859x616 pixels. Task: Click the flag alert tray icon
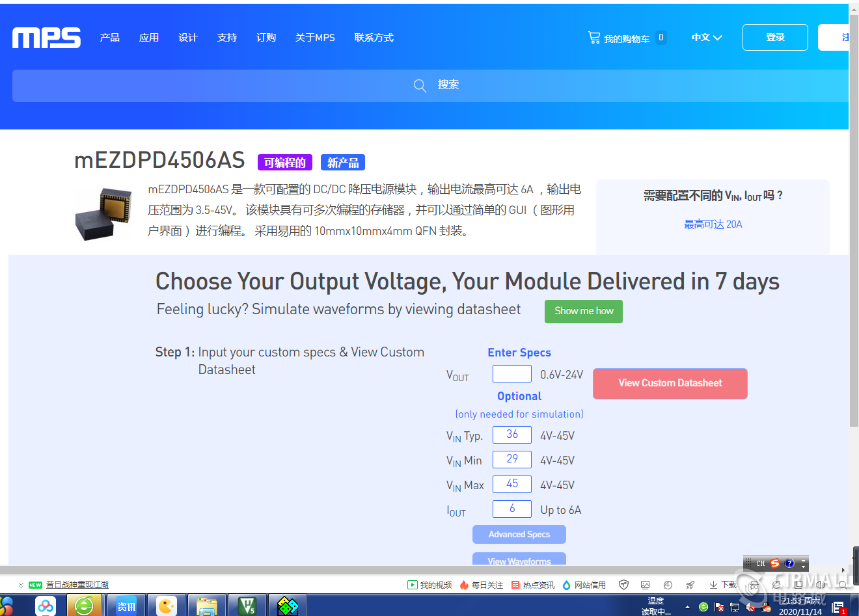pyautogui.click(x=719, y=608)
